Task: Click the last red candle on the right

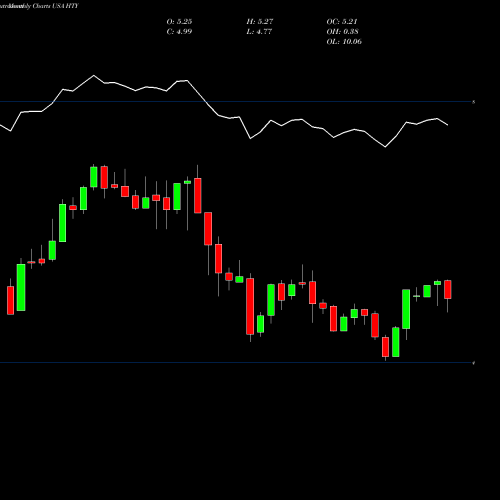Action: (448, 289)
